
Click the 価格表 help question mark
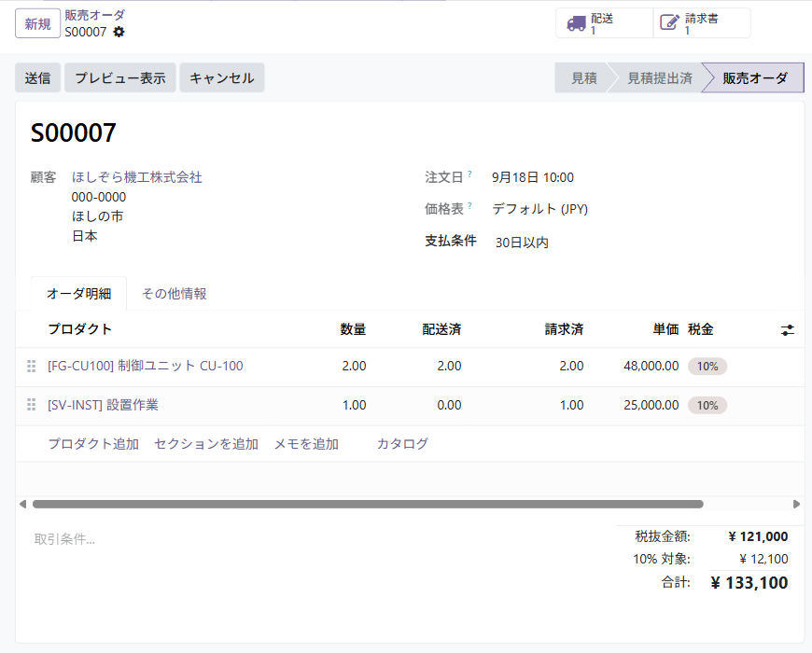[x=469, y=205]
